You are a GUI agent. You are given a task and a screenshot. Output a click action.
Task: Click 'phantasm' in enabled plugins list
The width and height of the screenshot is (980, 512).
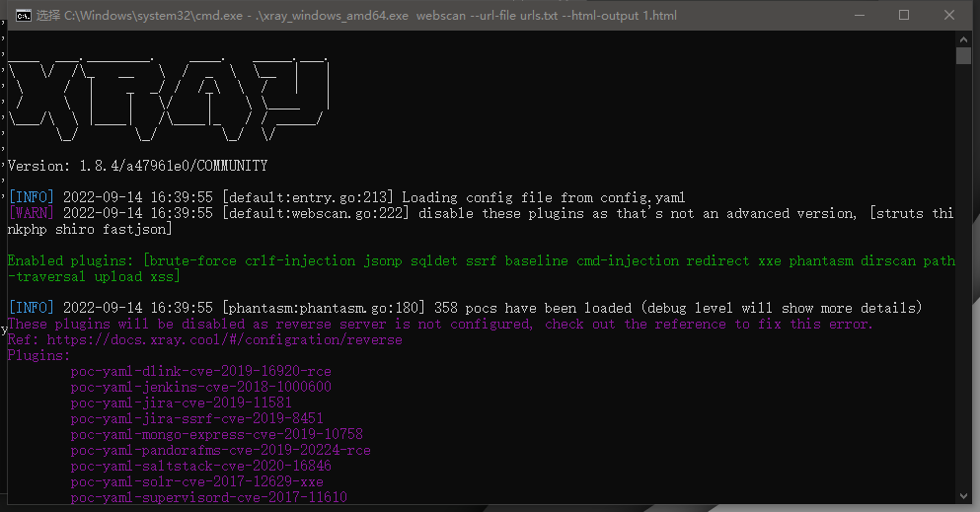point(821,261)
